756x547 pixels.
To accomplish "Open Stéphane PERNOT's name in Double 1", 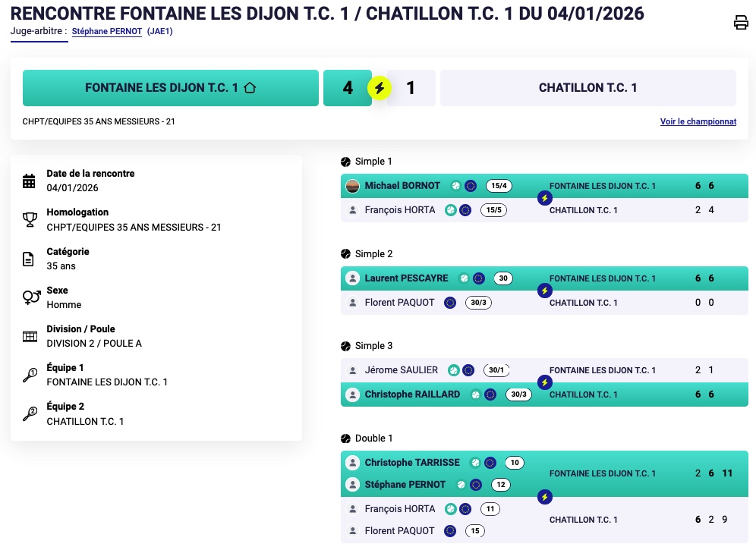I will tap(406, 485).
